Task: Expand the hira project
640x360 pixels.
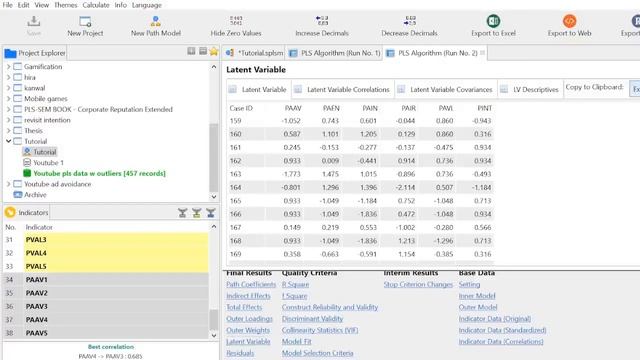Action: (x=8, y=77)
